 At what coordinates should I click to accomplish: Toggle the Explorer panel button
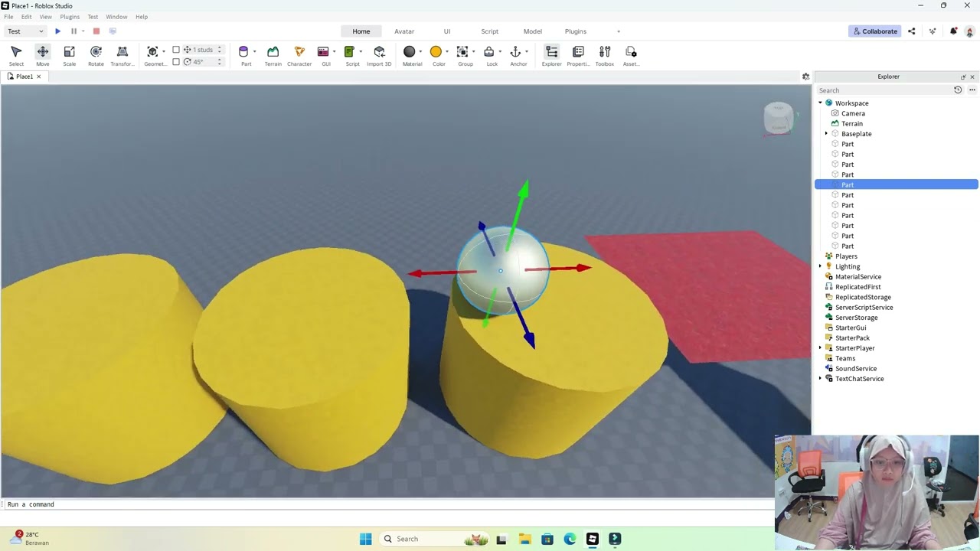point(551,55)
